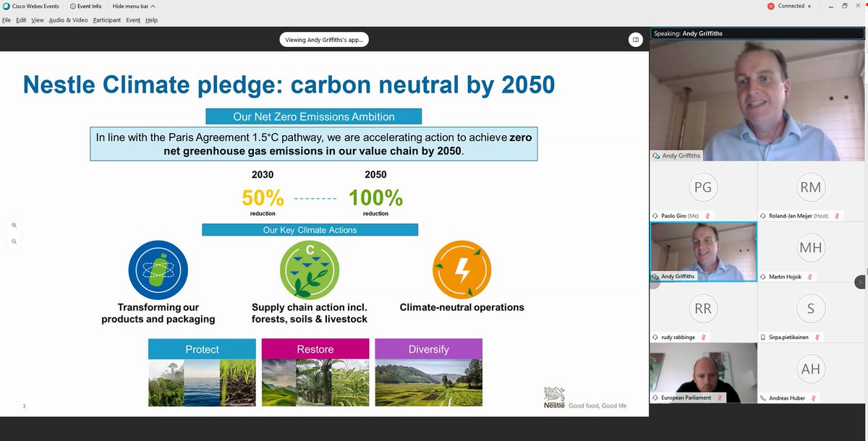Click the Event menu label

132,20
